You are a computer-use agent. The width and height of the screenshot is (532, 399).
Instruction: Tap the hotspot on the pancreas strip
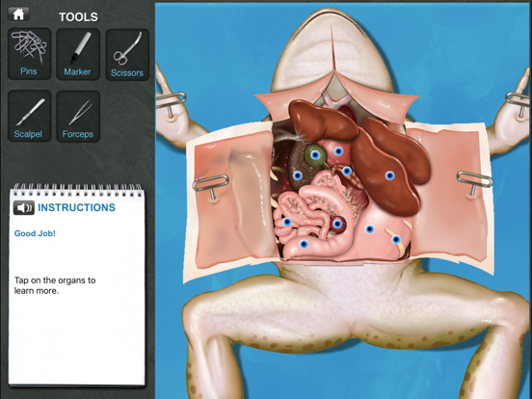(346, 171)
